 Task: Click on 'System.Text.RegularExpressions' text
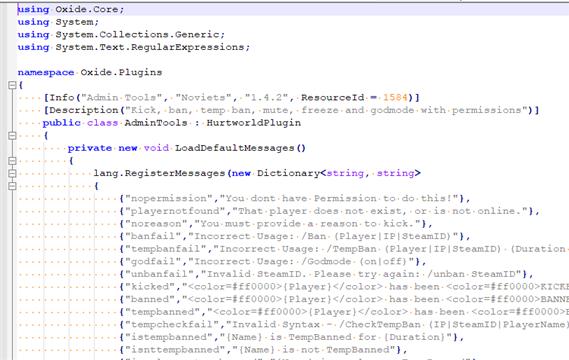pyautogui.click(x=150, y=47)
